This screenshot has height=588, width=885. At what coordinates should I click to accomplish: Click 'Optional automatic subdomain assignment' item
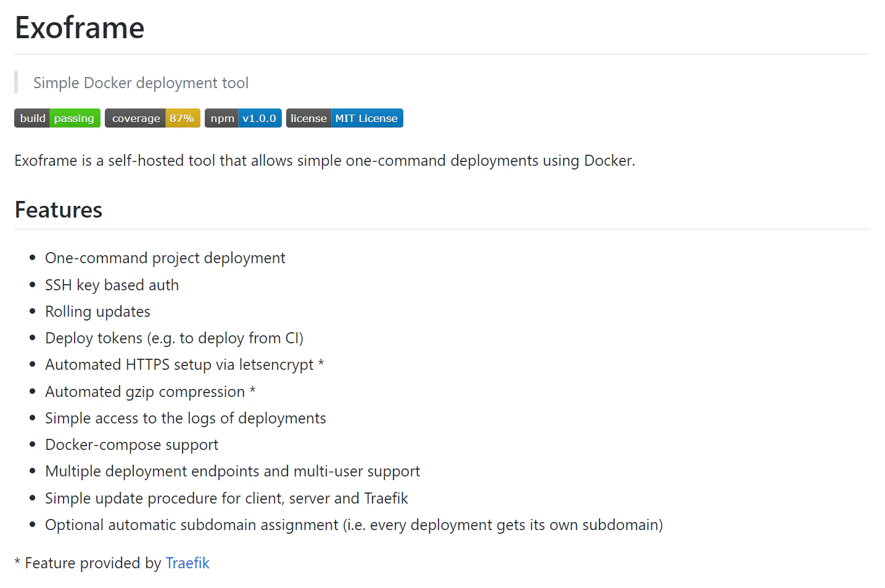[354, 525]
